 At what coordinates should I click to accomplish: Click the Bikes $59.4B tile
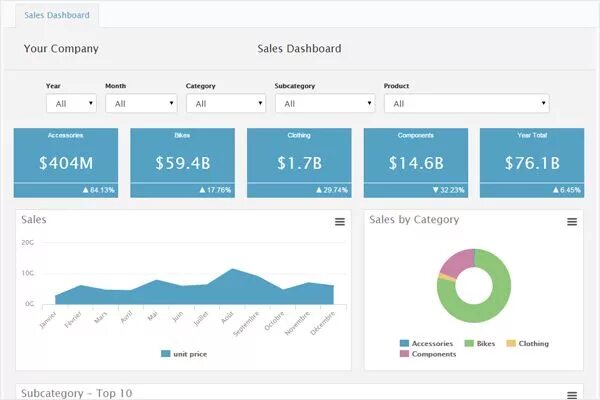(x=183, y=163)
